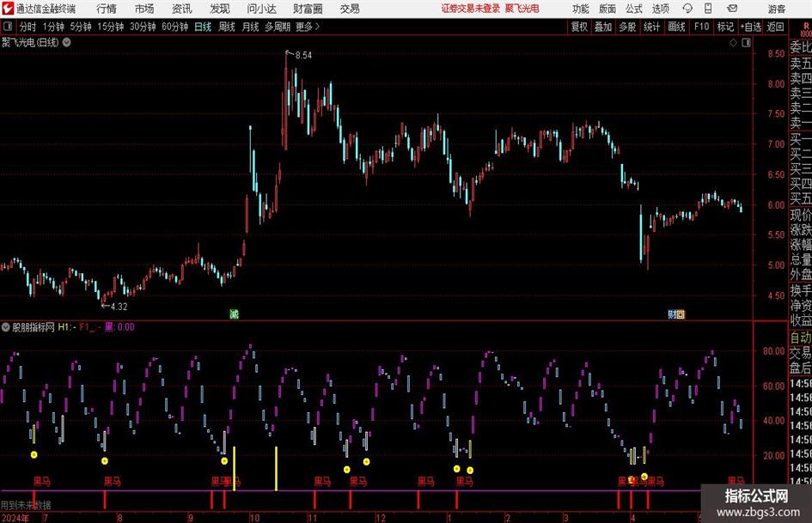Click 证券交易未登录 login status link
Screen dimensions: 812x523
(x=471, y=9)
